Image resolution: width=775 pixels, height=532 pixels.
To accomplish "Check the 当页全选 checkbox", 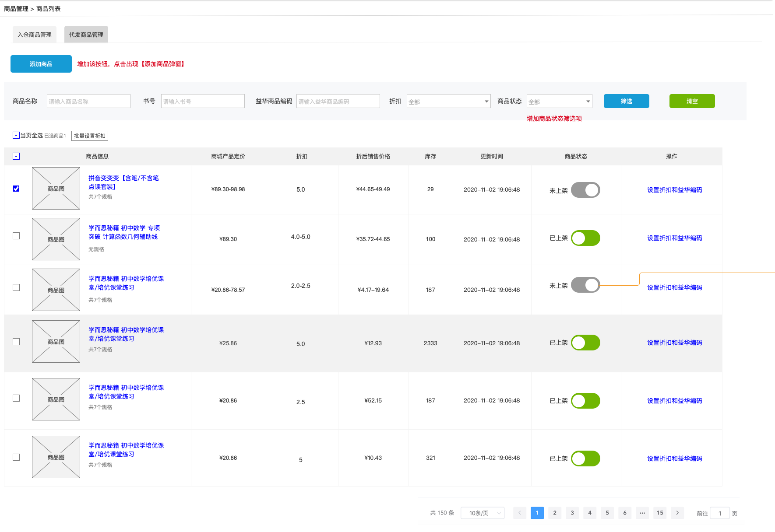I will click(16, 135).
